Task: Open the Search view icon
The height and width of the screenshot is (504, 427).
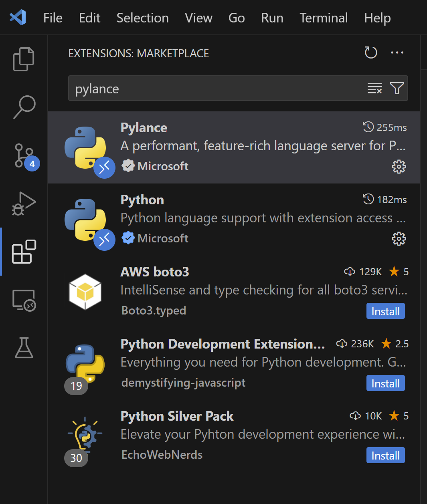Action: 24,107
